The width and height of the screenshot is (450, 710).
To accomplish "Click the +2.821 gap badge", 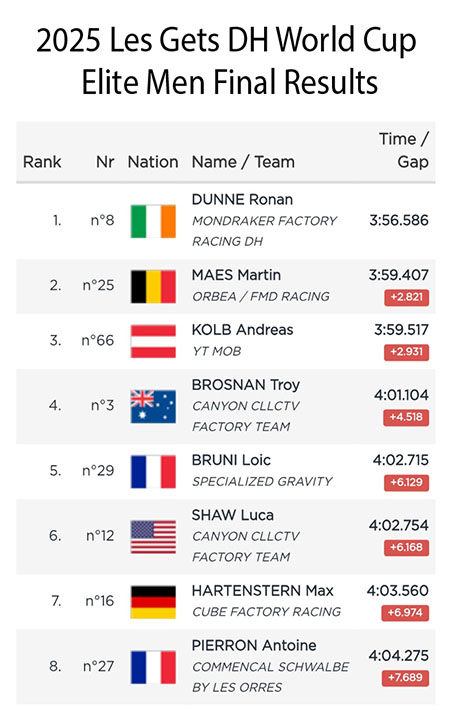I will point(407,297).
